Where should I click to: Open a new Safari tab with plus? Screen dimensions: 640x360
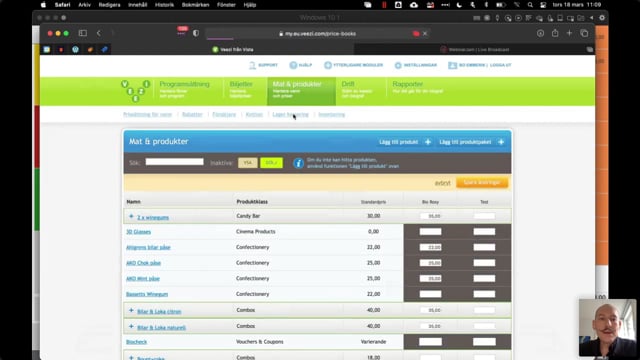[569, 33]
